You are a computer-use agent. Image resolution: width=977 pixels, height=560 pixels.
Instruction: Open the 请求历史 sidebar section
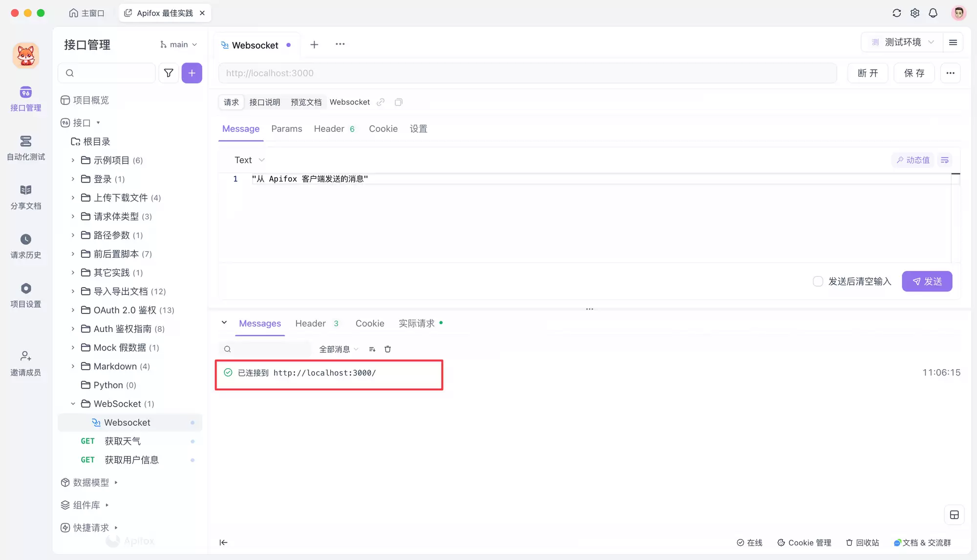click(26, 247)
